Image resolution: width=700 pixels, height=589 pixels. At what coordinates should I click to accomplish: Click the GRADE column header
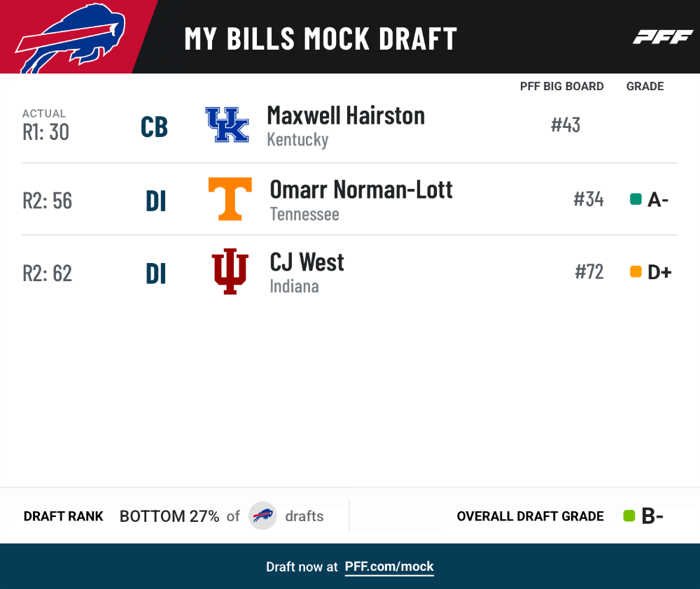645,86
